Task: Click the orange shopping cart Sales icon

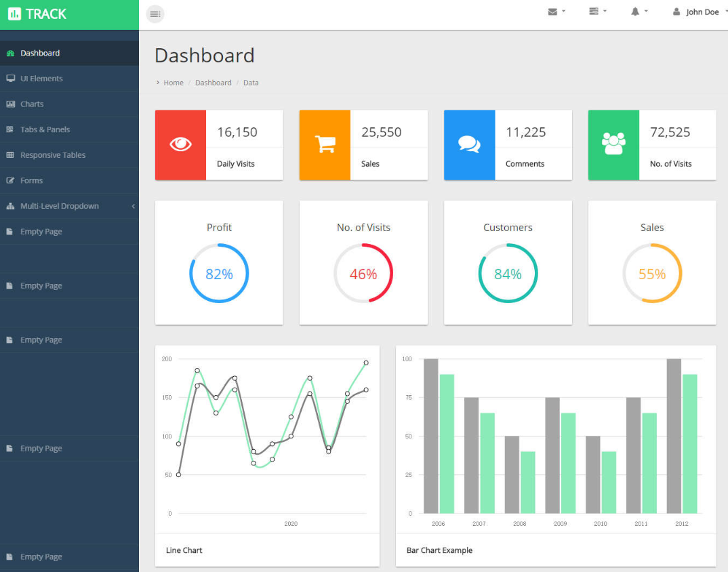Action: click(x=325, y=144)
